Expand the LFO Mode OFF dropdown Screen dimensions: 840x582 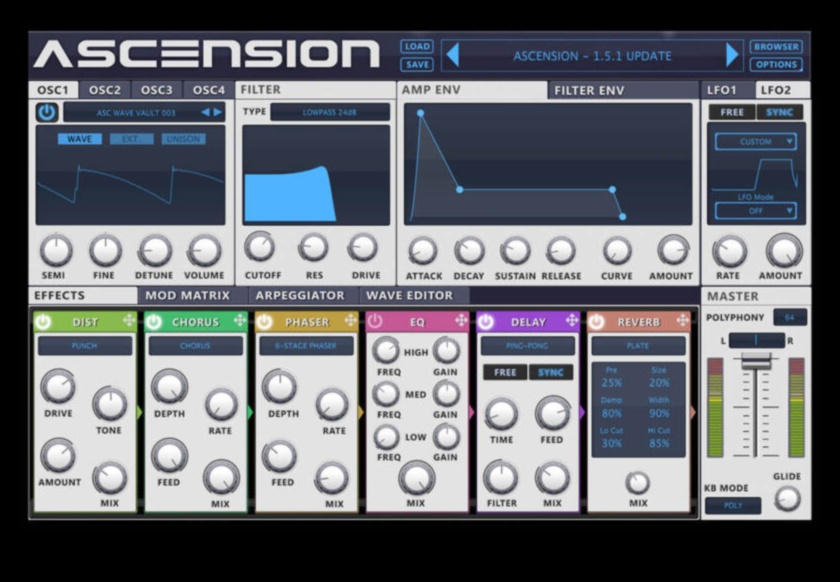[755, 211]
